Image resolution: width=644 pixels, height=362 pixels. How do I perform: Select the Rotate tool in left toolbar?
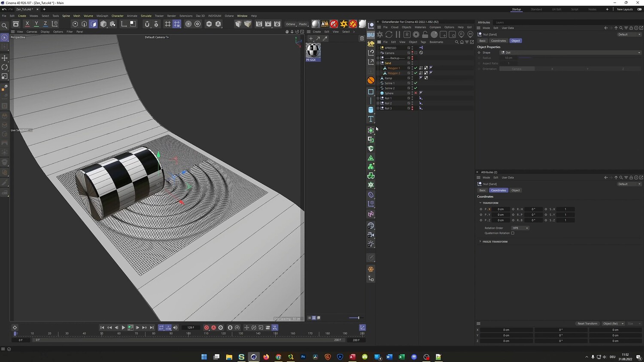coord(5,67)
